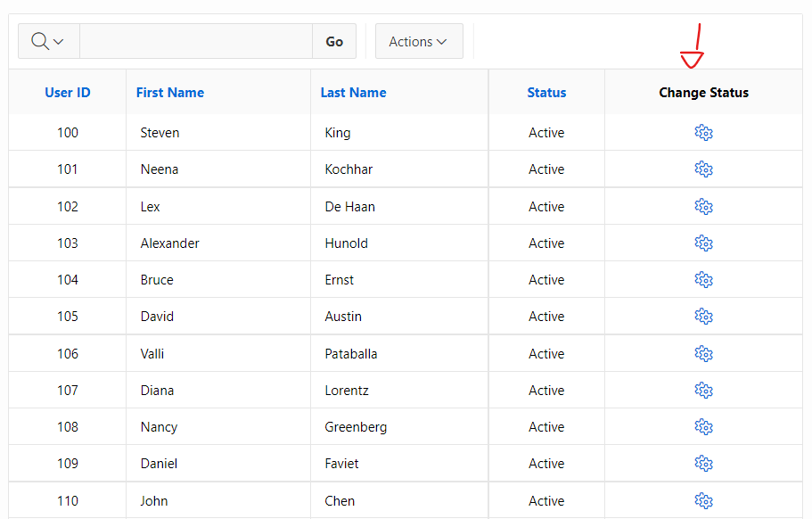
Task: Open the change status gear for Bruce Ernst
Action: coord(703,279)
